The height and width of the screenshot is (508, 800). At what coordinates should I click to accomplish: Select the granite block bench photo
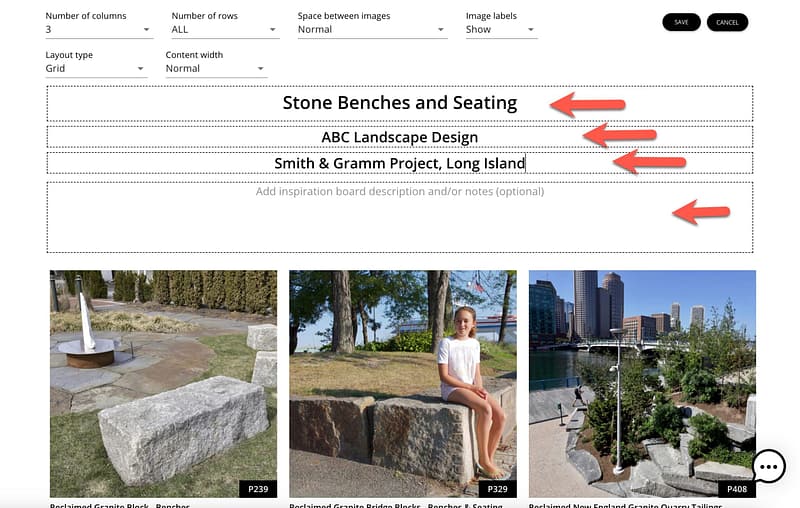(163, 380)
